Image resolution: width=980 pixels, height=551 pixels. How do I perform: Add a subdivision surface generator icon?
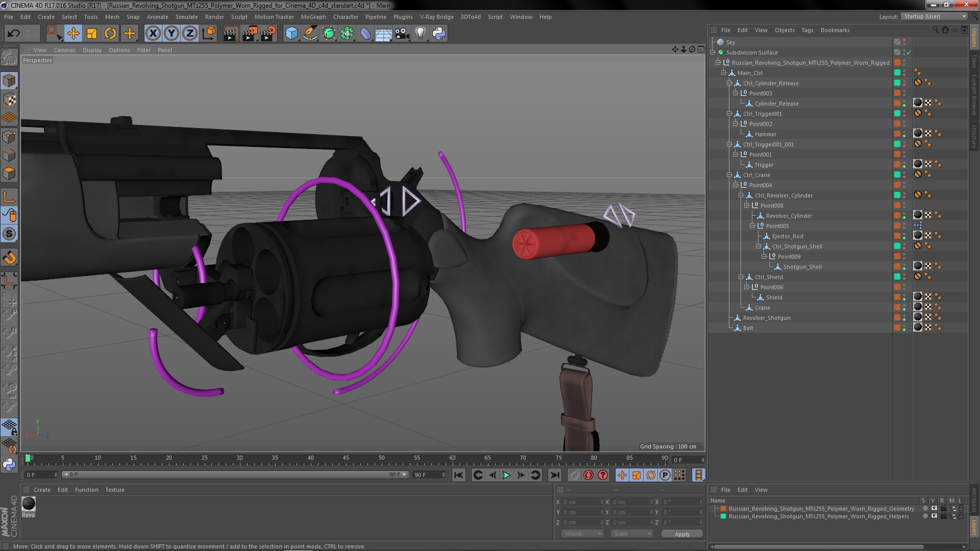pyautogui.click(x=329, y=34)
